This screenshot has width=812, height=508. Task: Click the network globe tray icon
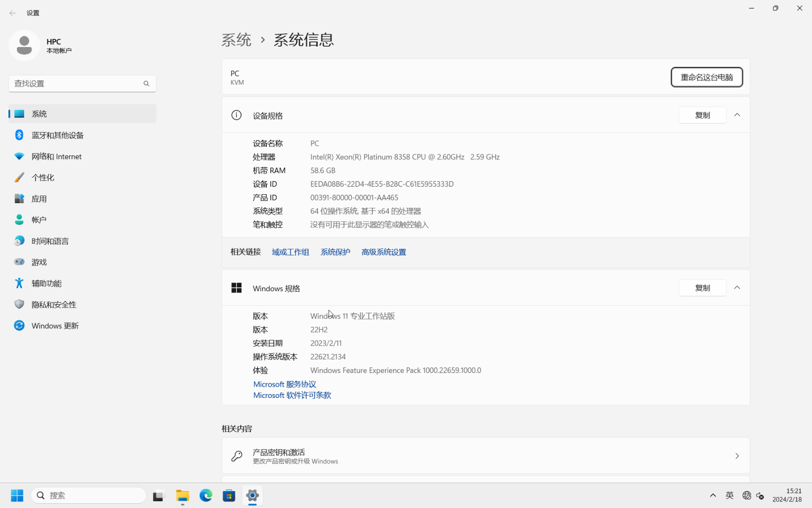(x=746, y=495)
